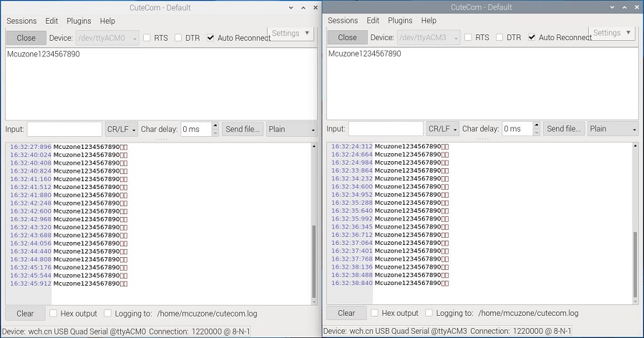Open Edit menu in left CuteCom window
This screenshot has width=644, height=338.
(x=52, y=21)
